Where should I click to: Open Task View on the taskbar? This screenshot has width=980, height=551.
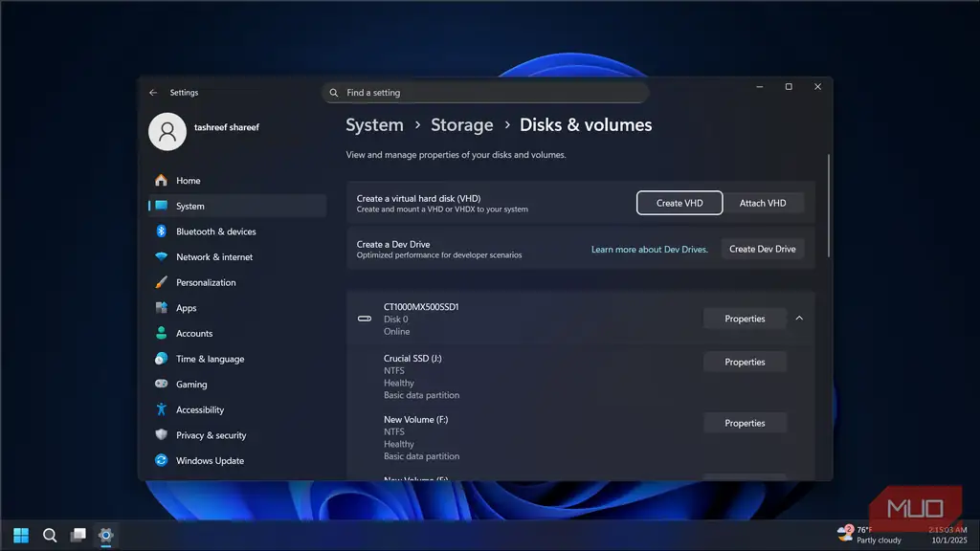tap(78, 536)
